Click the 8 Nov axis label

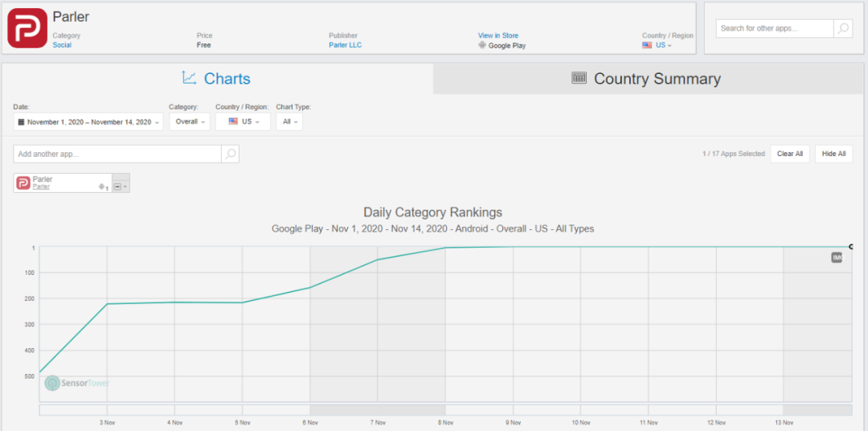[x=445, y=423]
